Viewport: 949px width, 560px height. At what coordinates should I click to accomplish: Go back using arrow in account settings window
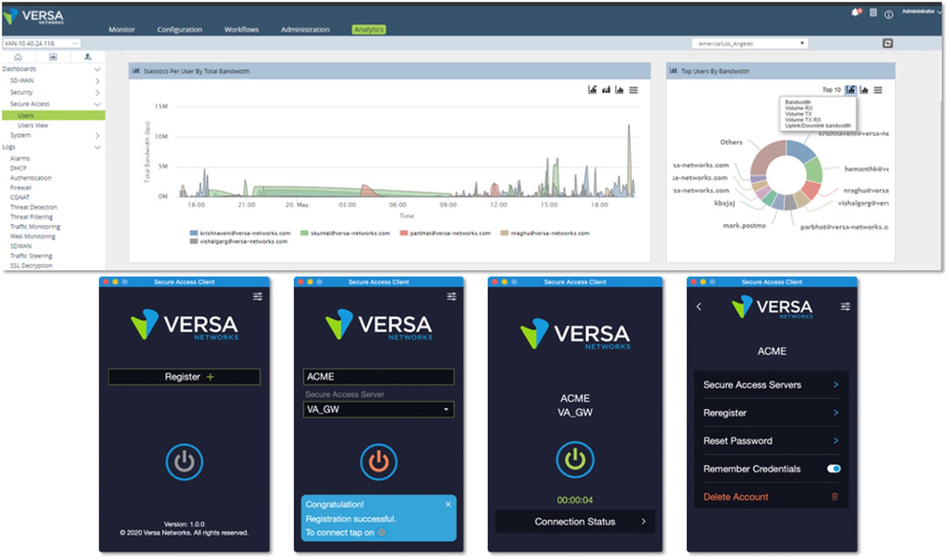tap(699, 307)
